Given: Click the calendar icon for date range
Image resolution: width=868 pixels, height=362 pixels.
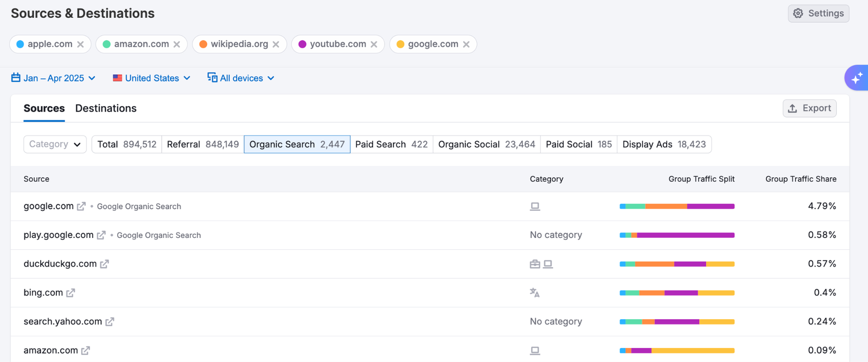Looking at the screenshot, I should (x=16, y=77).
